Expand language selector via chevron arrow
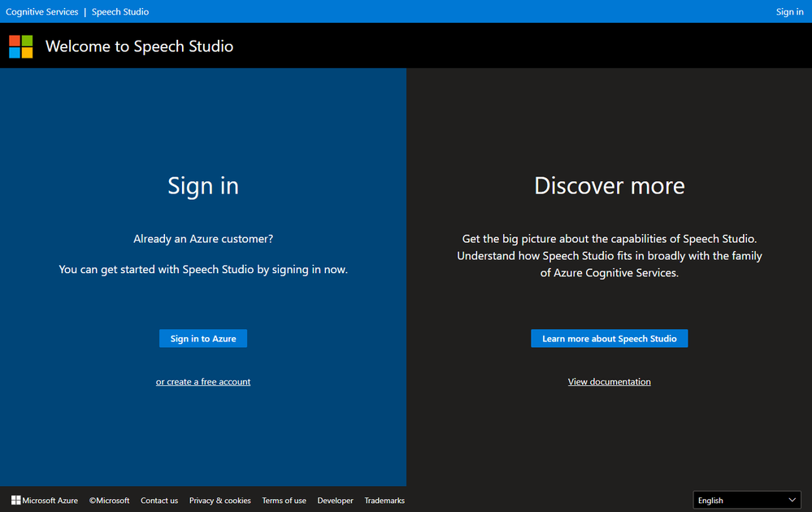The height and width of the screenshot is (512, 812). click(x=792, y=500)
